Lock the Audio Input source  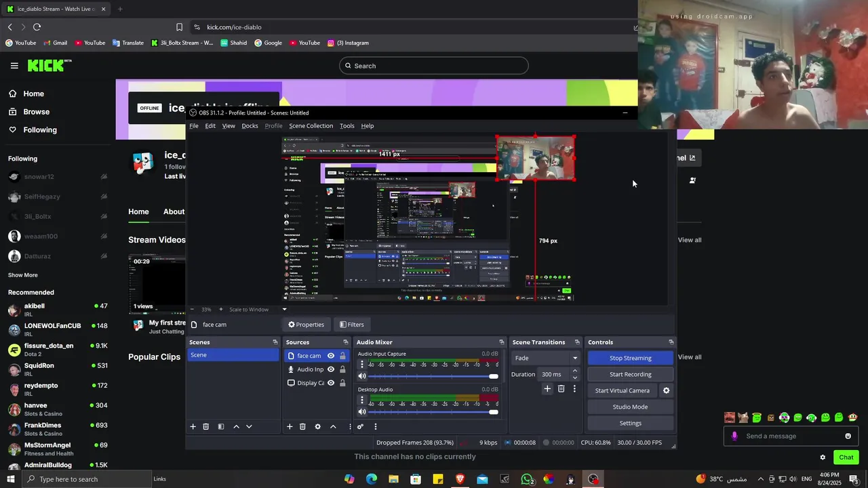point(342,369)
